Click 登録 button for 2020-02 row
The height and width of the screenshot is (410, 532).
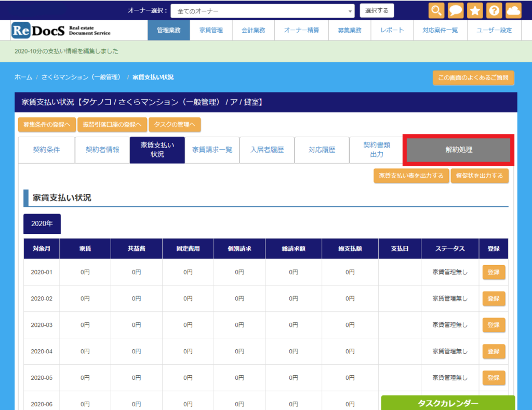pos(494,299)
